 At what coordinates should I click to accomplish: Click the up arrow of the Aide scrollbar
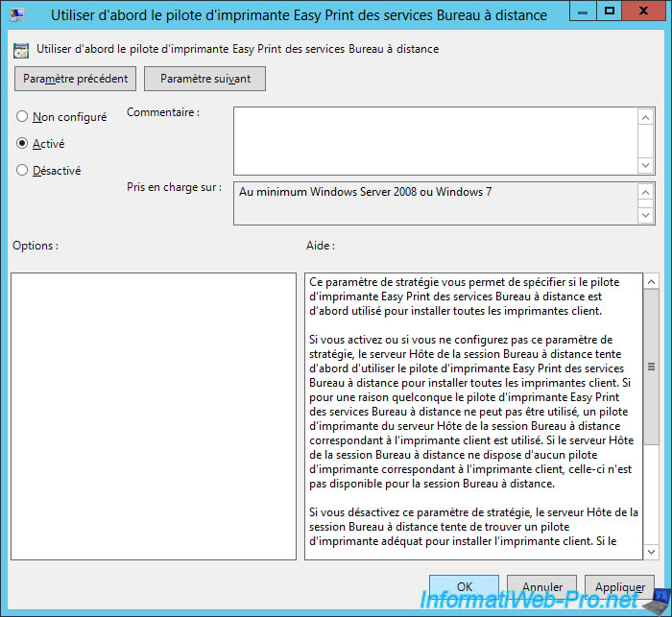tap(651, 281)
